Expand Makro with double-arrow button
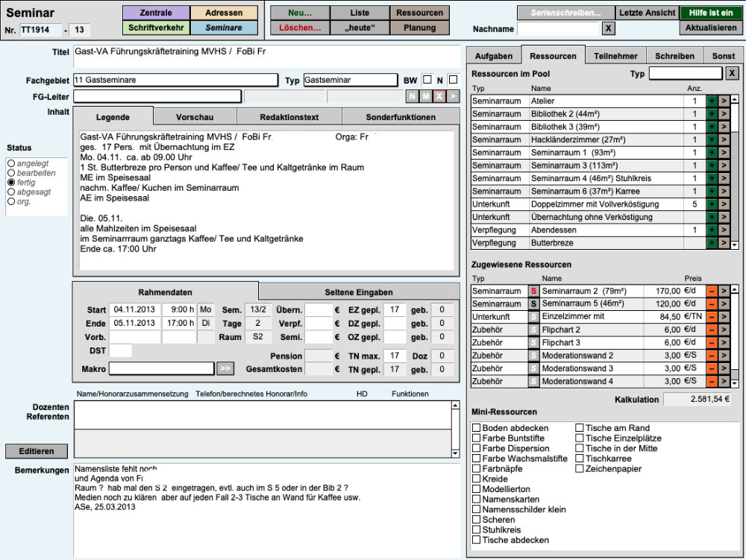This screenshot has height=560, width=746. (x=225, y=368)
